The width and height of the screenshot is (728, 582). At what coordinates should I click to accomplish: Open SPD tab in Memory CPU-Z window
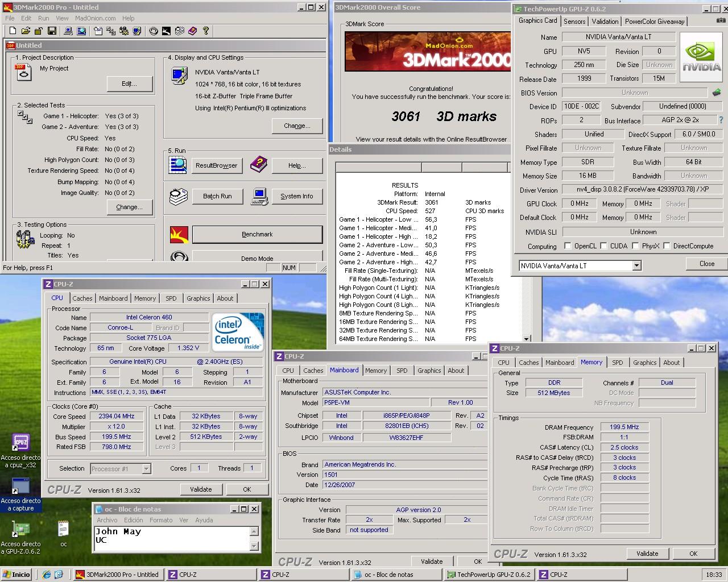618,363
